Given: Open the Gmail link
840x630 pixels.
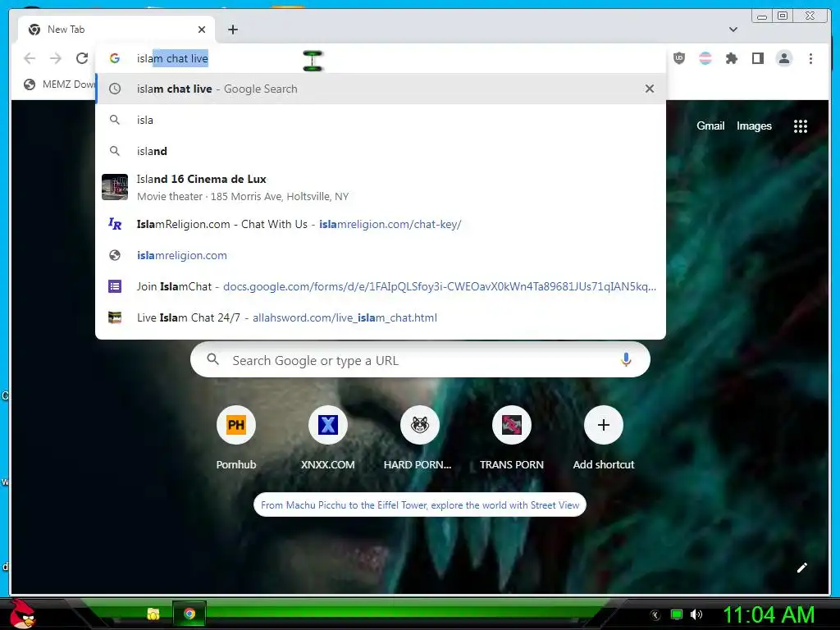Looking at the screenshot, I should point(710,126).
